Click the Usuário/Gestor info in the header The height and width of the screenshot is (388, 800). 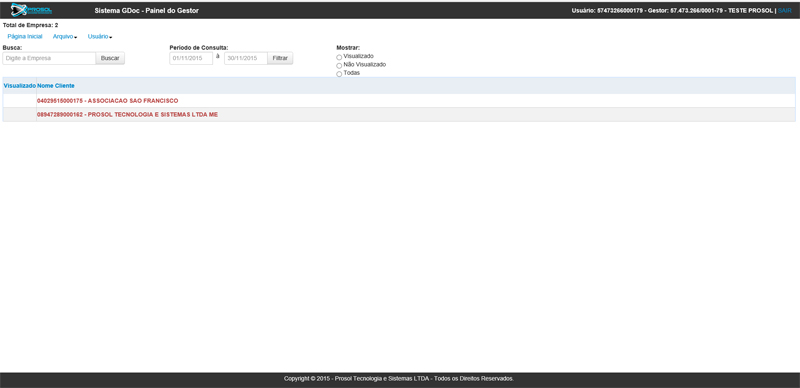click(x=672, y=11)
